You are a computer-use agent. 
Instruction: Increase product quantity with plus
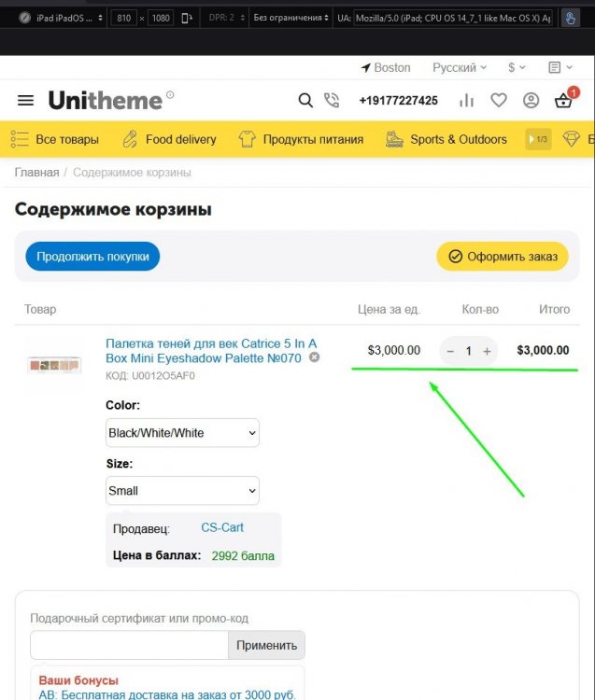[x=487, y=351]
